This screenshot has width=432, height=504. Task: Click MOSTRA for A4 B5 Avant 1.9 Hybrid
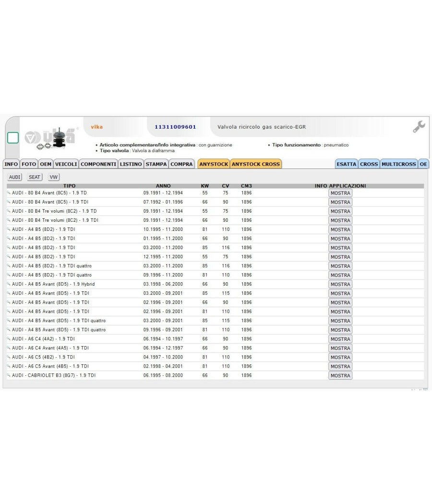tap(340, 284)
